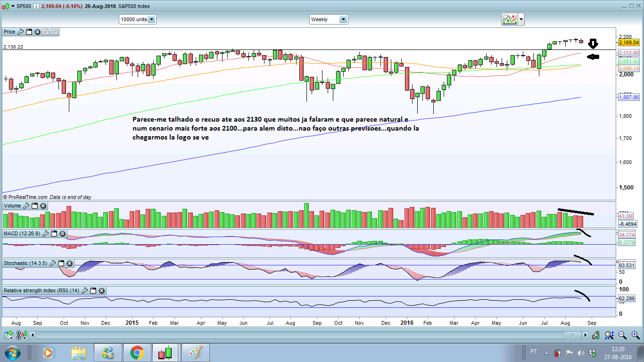Click the horizontal time scrollbar thumb

point(573,335)
